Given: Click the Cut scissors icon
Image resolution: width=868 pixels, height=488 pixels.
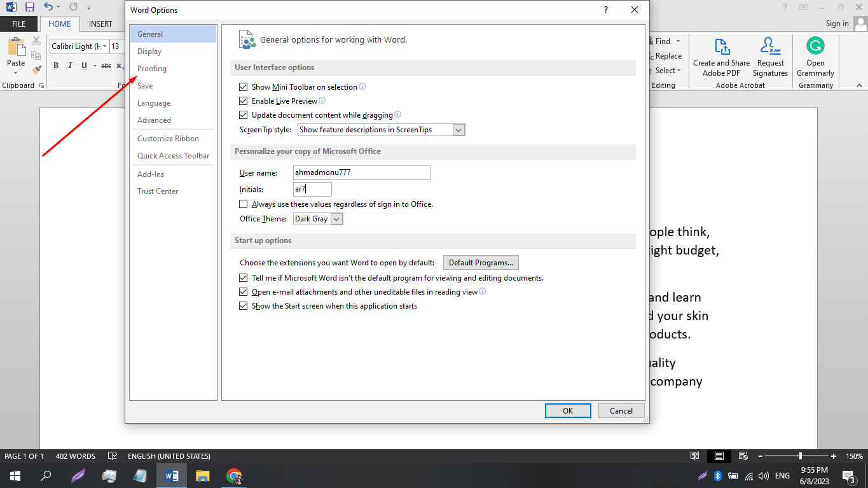Looking at the screenshot, I should (x=36, y=41).
